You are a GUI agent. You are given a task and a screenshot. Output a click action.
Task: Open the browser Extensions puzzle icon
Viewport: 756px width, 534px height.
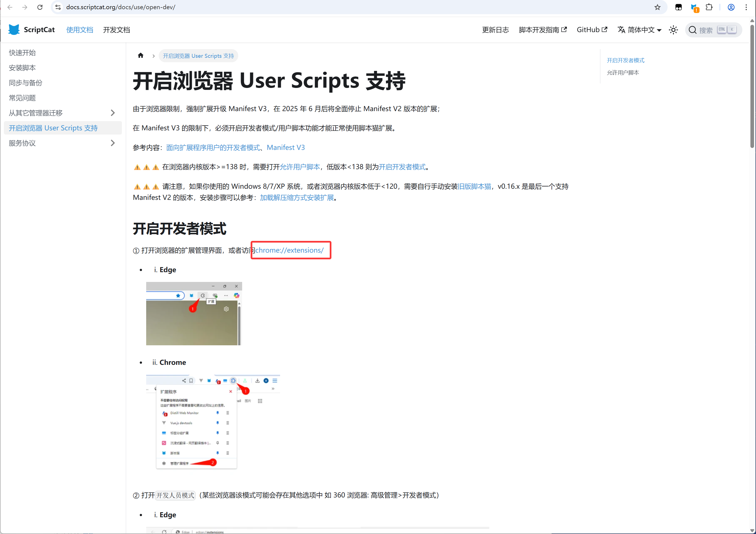[709, 7]
